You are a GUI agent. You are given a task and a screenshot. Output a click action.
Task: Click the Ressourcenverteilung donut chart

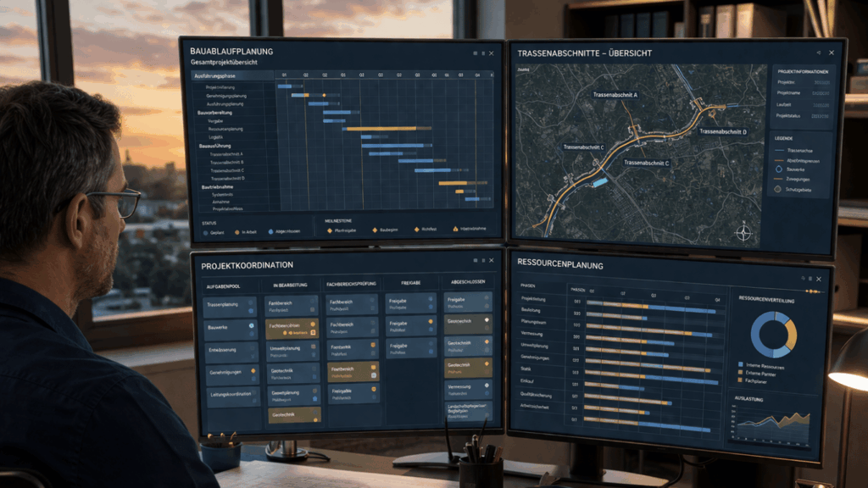coord(773,334)
